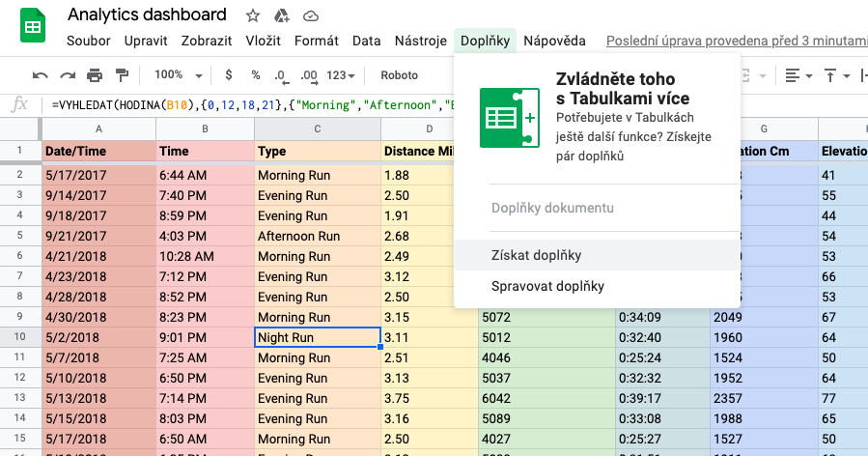
Task: Open the Nástroje menu
Action: pyautogui.click(x=421, y=41)
